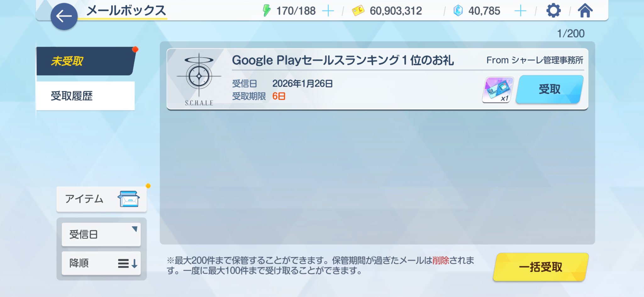Screen dimensions: 644x297
Task: Return to lobby with home icon
Action: (x=585, y=11)
